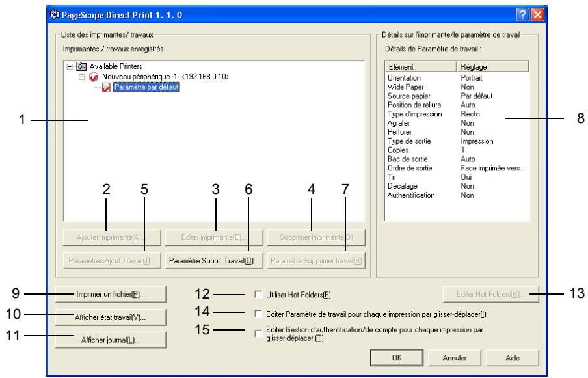Click the PageScope app icon in title bar
The image size is (588, 378).
pyautogui.click(x=55, y=14)
